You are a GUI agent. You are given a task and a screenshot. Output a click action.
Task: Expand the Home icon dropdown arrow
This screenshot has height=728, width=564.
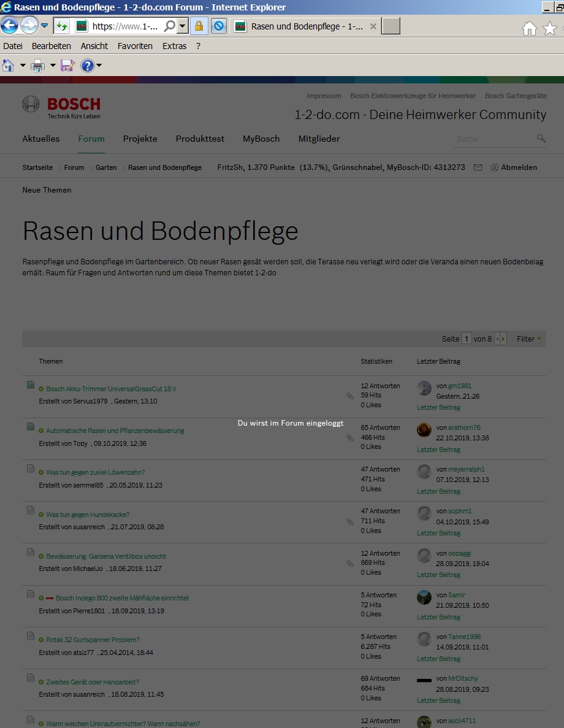click(23, 66)
